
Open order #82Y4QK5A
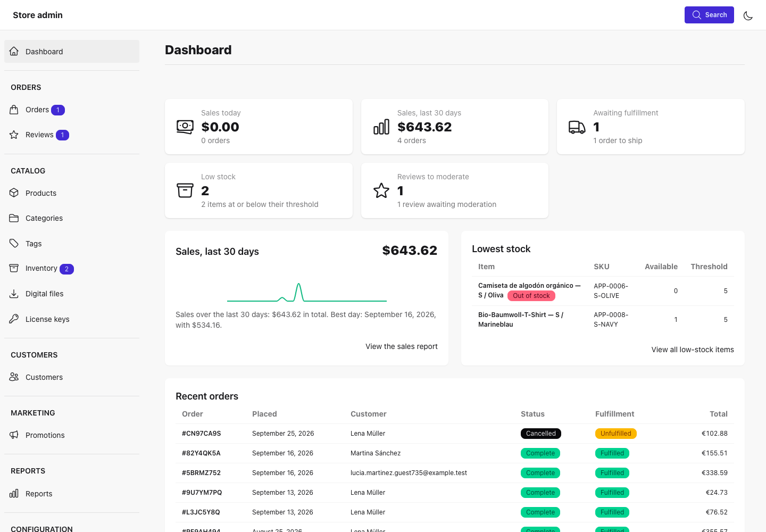click(x=201, y=453)
